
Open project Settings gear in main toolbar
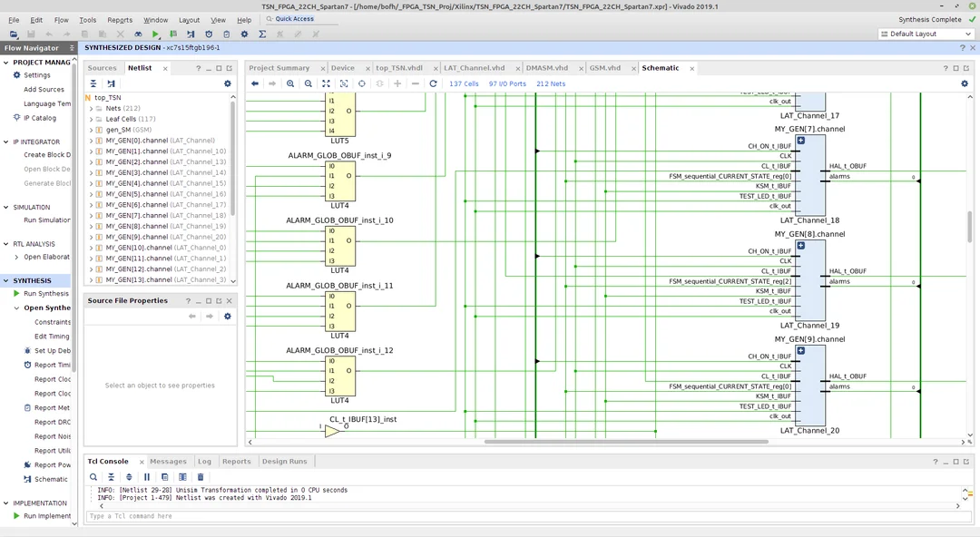[244, 34]
